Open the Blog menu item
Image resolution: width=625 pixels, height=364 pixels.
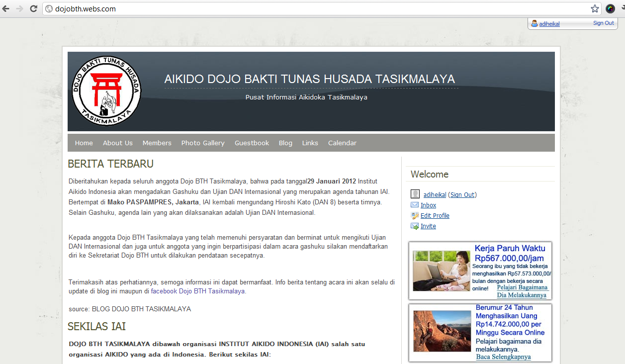285,143
